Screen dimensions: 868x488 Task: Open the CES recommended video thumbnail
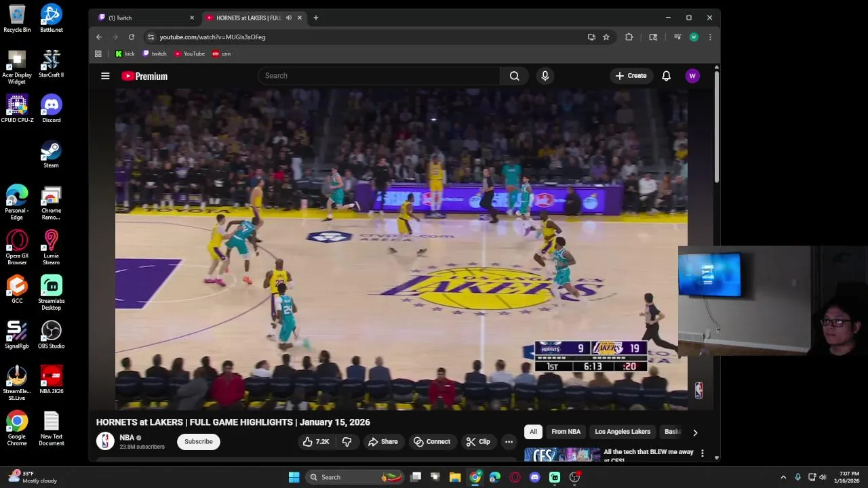pyautogui.click(x=562, y=454)
